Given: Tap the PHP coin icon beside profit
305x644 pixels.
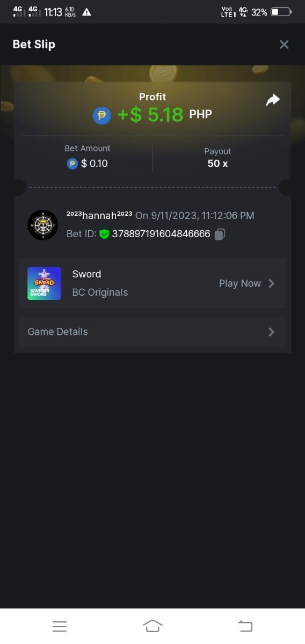Looking at the screenshot, I should pyautogui.click(x=102, y=115).
